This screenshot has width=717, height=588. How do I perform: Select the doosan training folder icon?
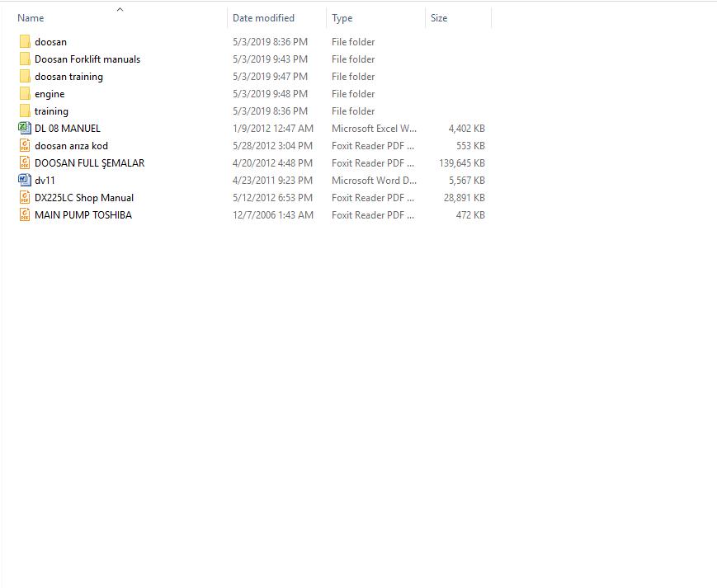tap(25, 77)
